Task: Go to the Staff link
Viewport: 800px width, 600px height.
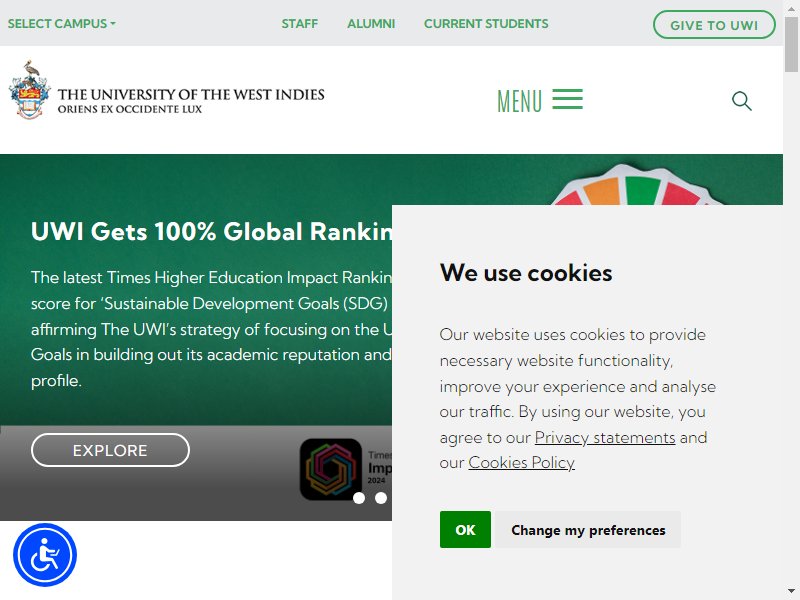Action: pos(299,23)
